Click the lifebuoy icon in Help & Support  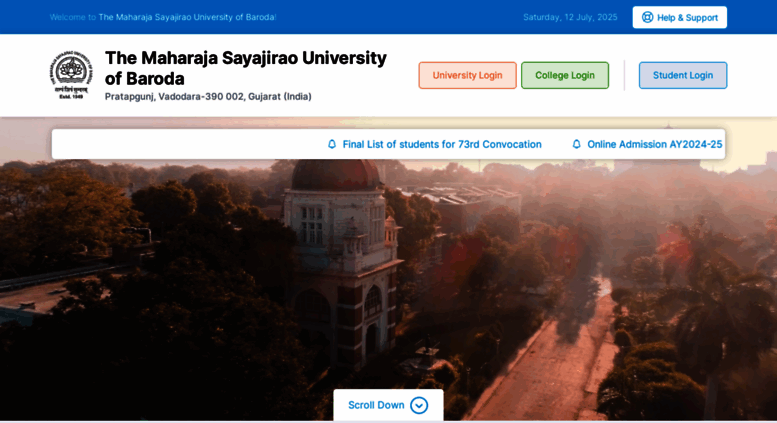pos(647,17)
